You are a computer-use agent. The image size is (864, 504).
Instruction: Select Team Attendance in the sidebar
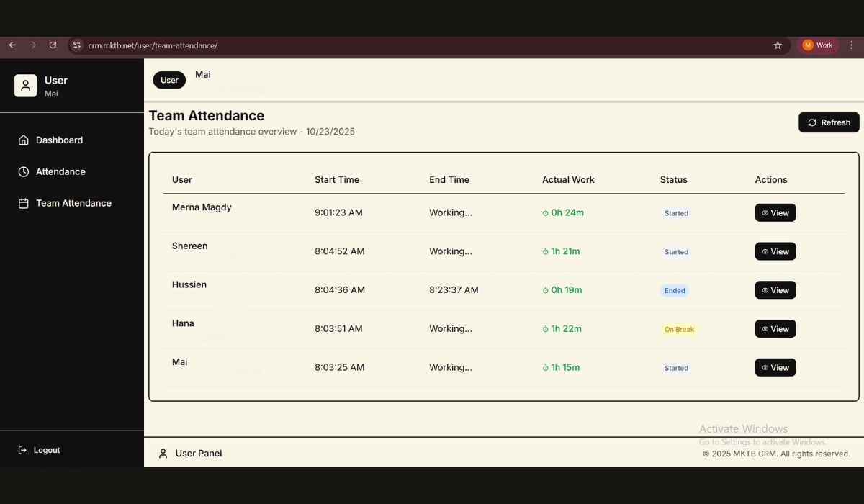(73, 204)
